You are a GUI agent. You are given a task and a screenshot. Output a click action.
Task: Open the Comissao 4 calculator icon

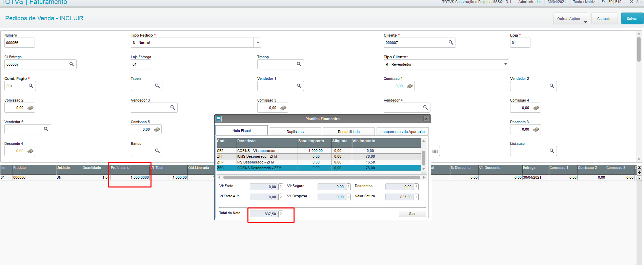click(536, 108)
